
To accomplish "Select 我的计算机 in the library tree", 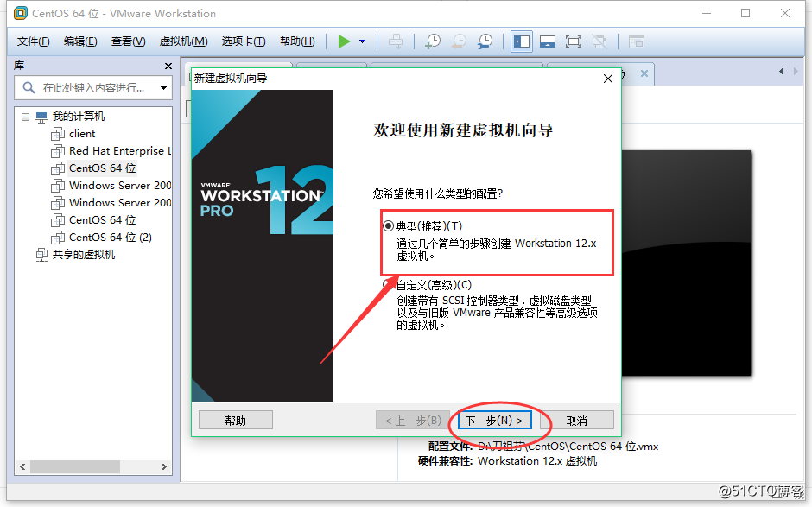I will point(79,116).
